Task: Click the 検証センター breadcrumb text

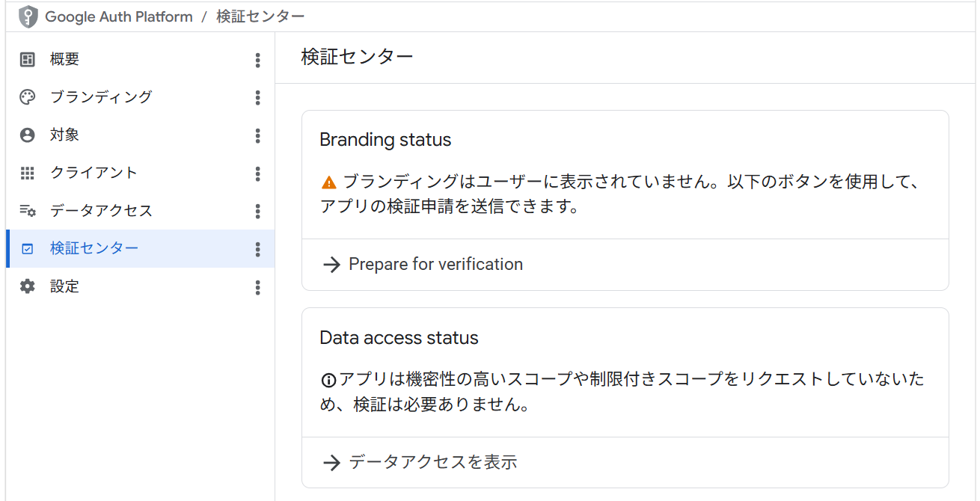Action: coord(260,16)
